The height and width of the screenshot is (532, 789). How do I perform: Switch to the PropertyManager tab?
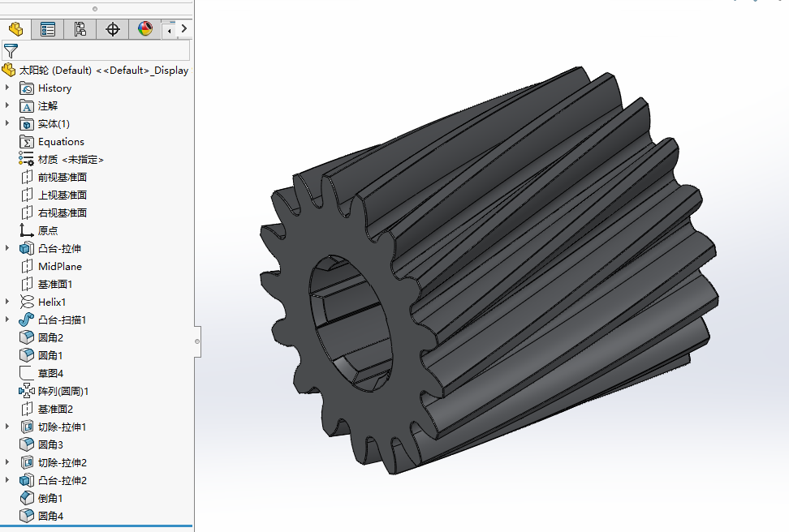point(48,29)
